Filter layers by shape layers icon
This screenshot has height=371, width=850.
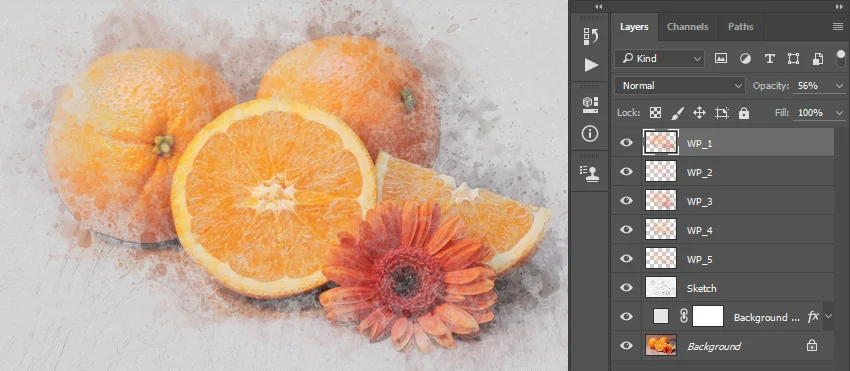[793, 59]
